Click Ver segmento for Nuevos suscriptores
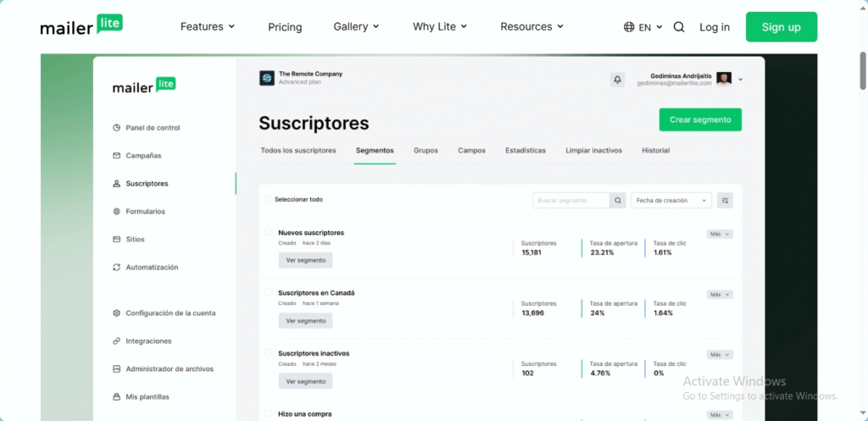 click(305, 260)
